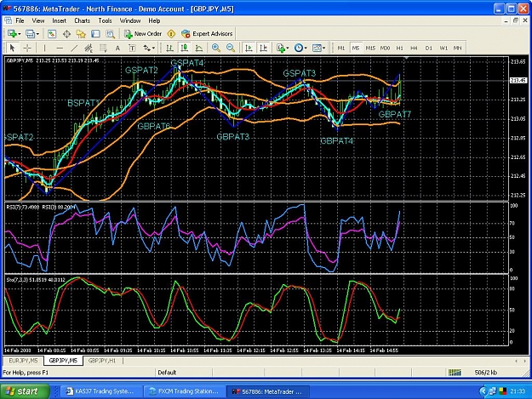Image resolution: width=532 pixels, height=399 pixels.
Task: Draw a horizontal line tool
Action: [x=60, y=48]
